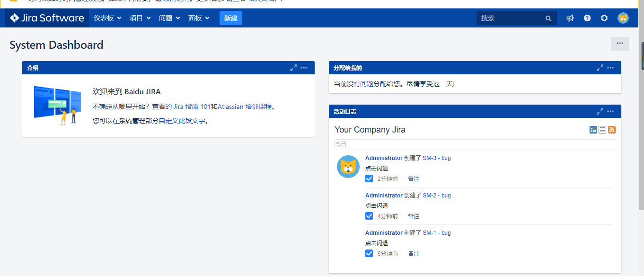This screenshot has height=276, width=644.
Task: Click the 2分钟前 timestamp
Action: pos(388,179)
